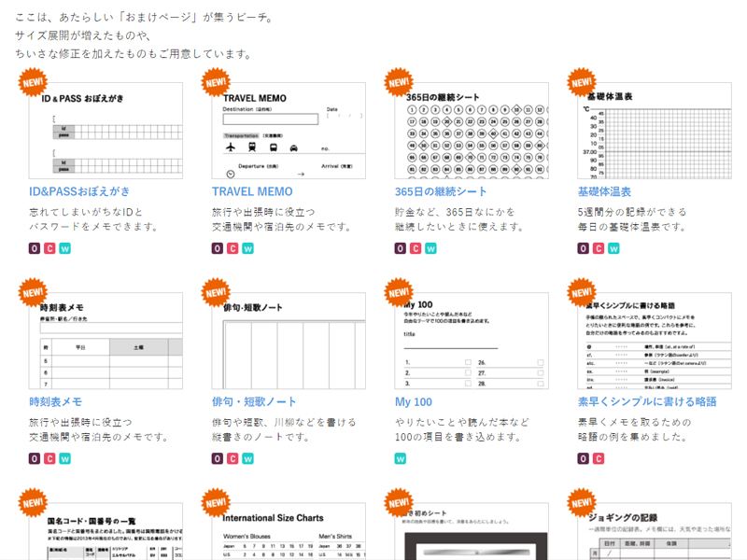Screen dimensions: 747x560
Task: Click the W icon under ID&PASSおぼえがき
Action: click(x=64, y=248)
